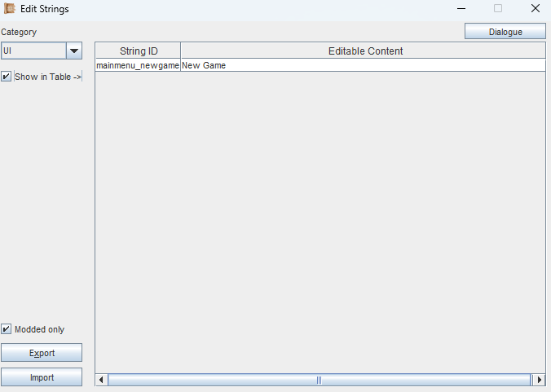Click the UI category combo box field
The height and width of the screenshot is (392, 551).
click(33, 51)
